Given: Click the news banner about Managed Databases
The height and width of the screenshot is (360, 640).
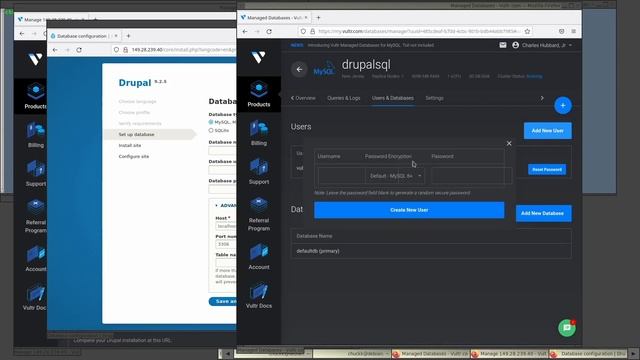Looking at the screenshot, I should coord(362,45).
